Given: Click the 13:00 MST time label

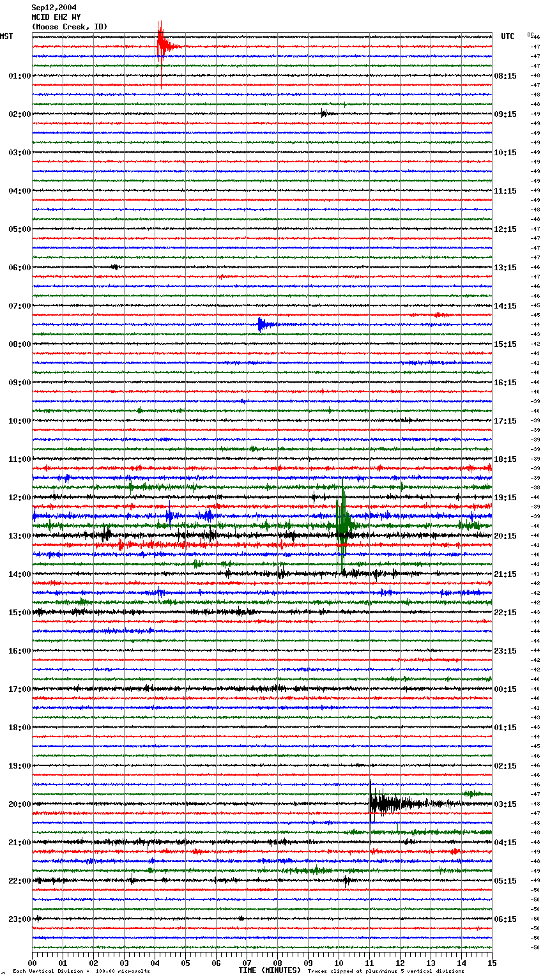Looking at the screenshot, I should tap(19, 536).
